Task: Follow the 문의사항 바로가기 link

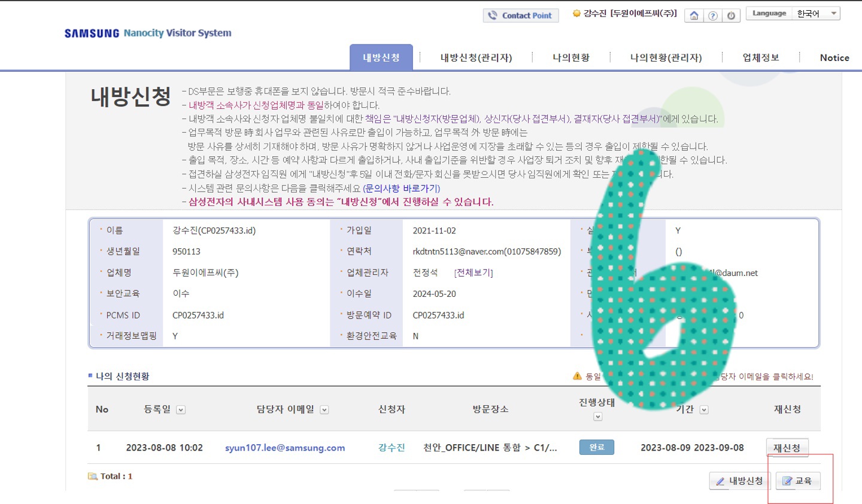Action: [x=402, y=188]
